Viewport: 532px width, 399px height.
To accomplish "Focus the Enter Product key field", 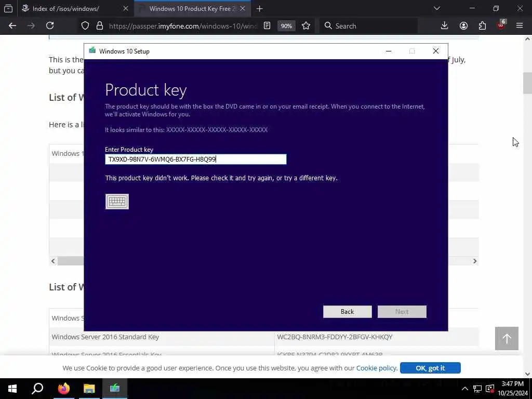I will (x=195, y=159).
